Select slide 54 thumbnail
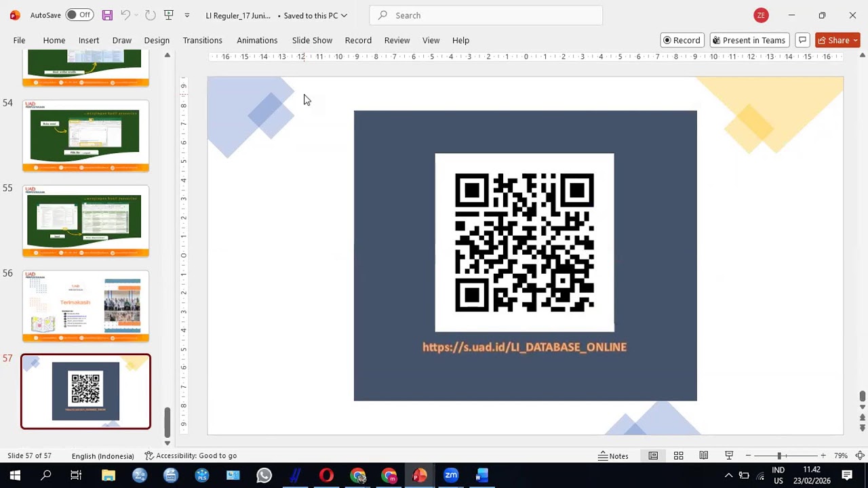 85,136
